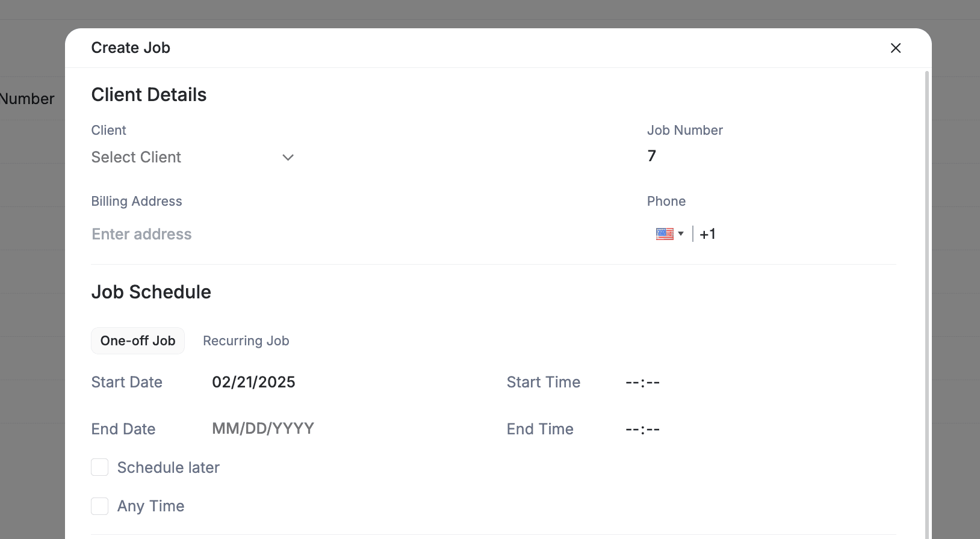Click the Create Job dialog title
Screen dimensions: 980x539
[x=131, y=48]
